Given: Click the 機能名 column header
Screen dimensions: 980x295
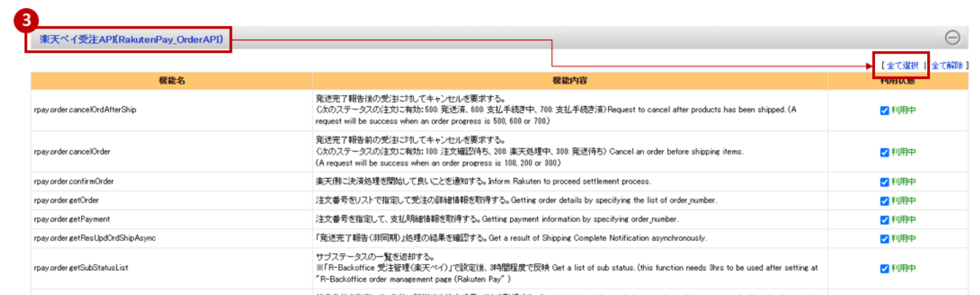Looking at the screenshot, I should pyautogui.click(x=172, y=81).
